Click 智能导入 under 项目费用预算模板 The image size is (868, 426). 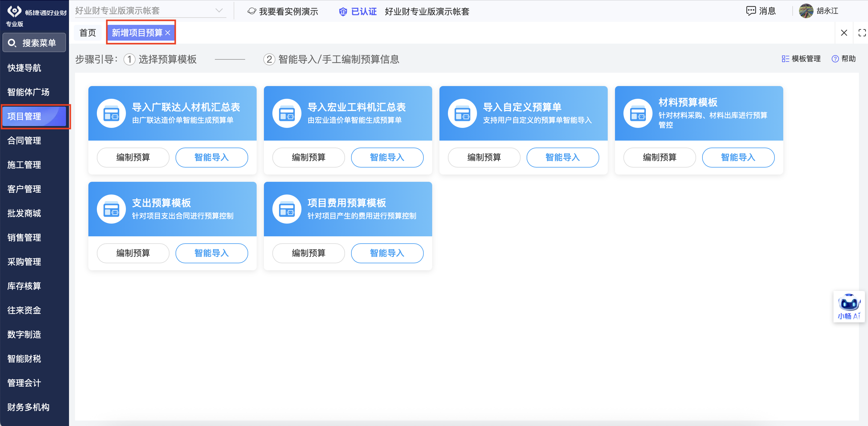tap(387, 253)
